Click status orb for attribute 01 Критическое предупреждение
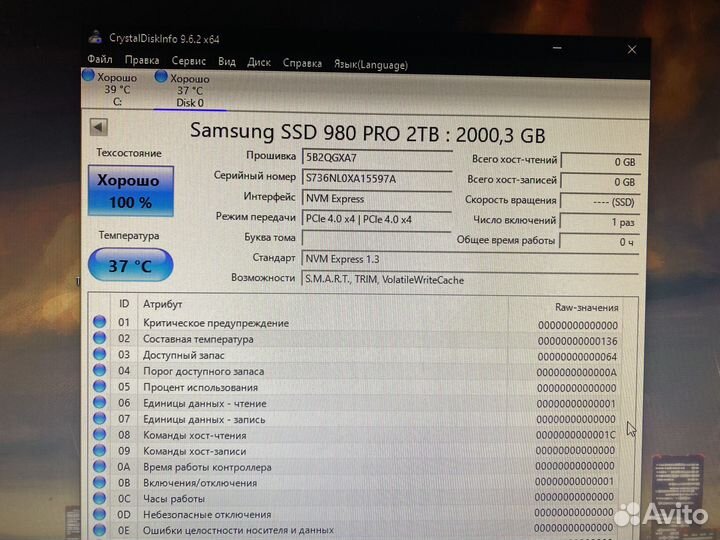 100,322
